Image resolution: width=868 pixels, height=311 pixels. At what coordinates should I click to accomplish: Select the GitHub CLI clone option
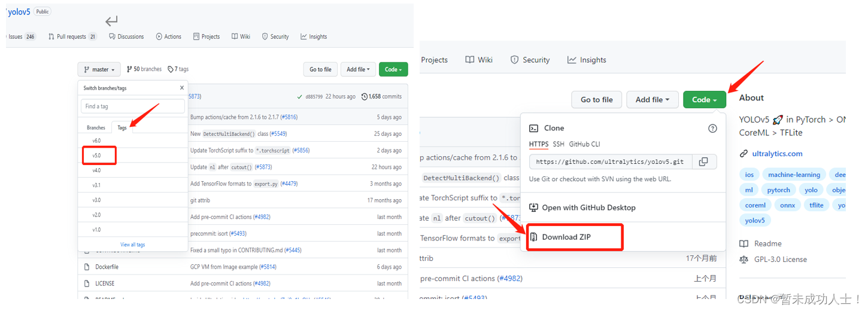(x=584, y=144)
